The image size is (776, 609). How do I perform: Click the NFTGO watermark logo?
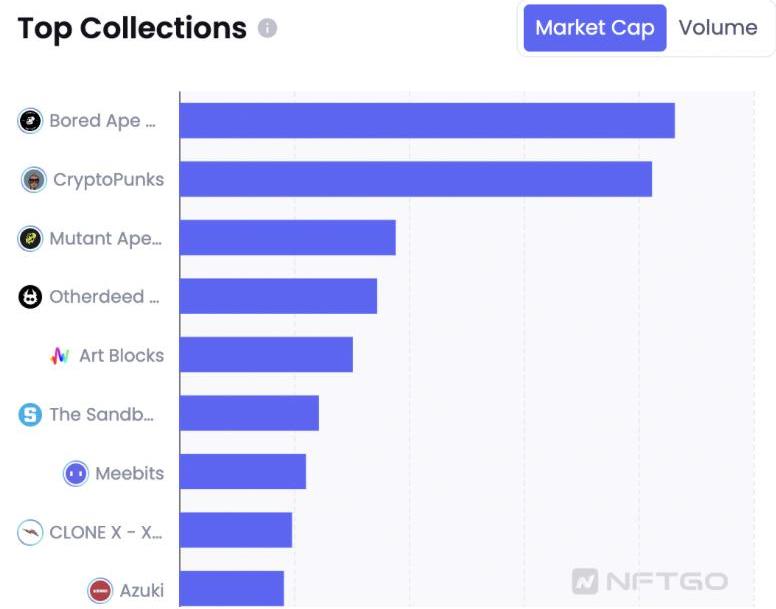(650, 581)
